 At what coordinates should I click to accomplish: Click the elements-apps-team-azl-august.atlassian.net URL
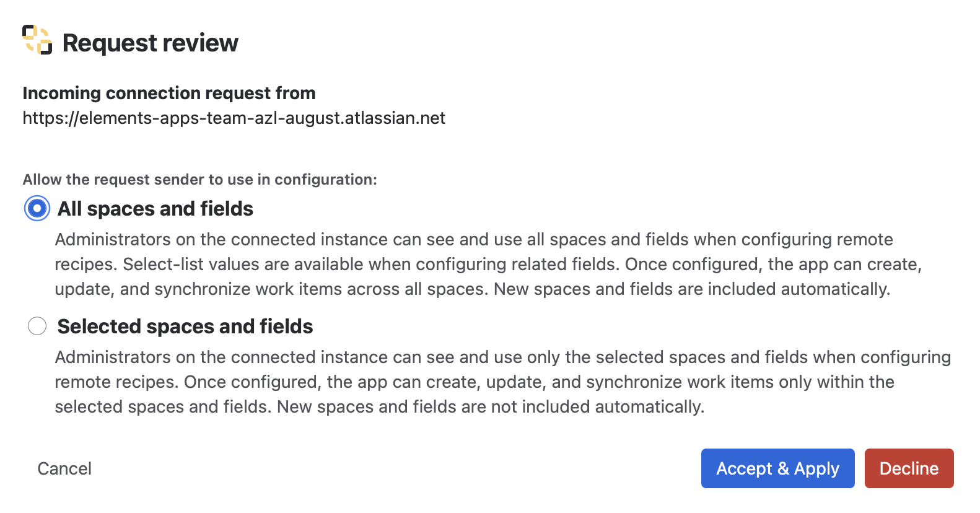pos(234,118)
